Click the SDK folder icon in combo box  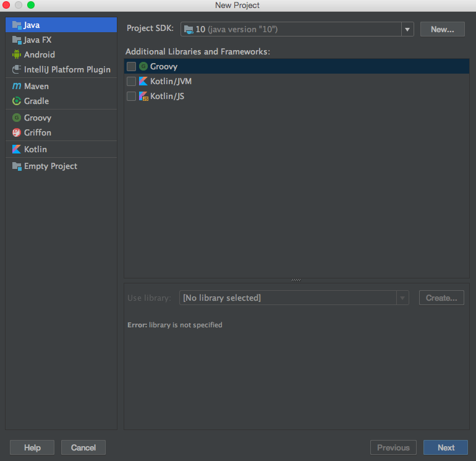(x=189, y=30)
